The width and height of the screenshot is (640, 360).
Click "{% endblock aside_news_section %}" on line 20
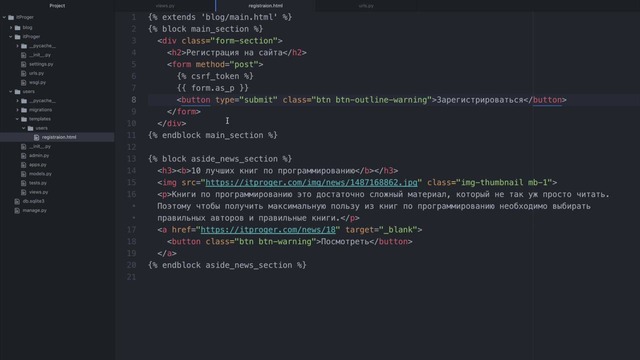point(227,265)
